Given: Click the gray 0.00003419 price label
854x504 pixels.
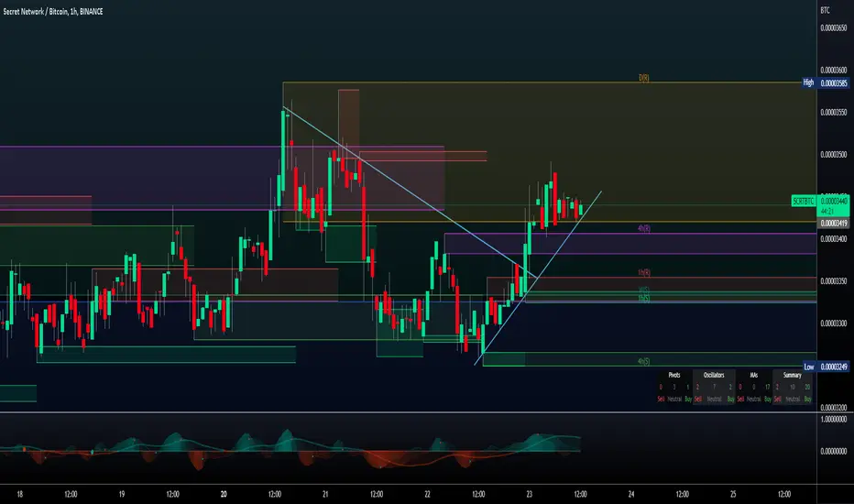Looking at the screenshot, I should point(834,224).
